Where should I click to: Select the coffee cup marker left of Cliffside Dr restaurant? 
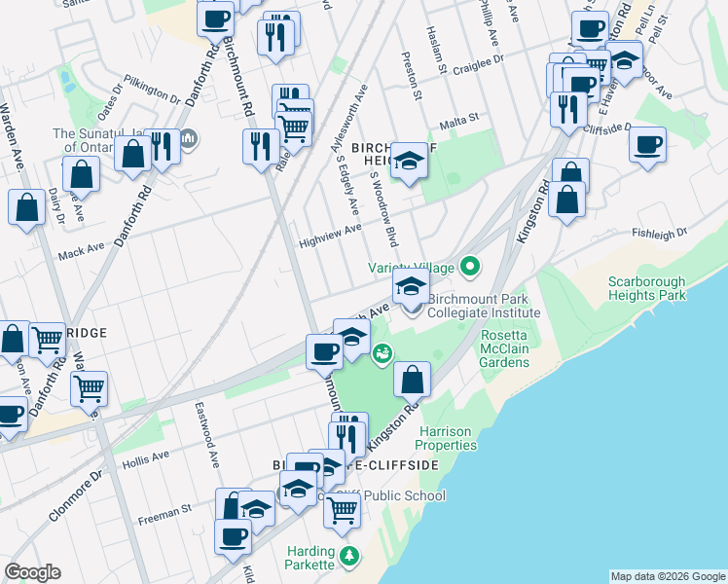[x=582, y=84]
